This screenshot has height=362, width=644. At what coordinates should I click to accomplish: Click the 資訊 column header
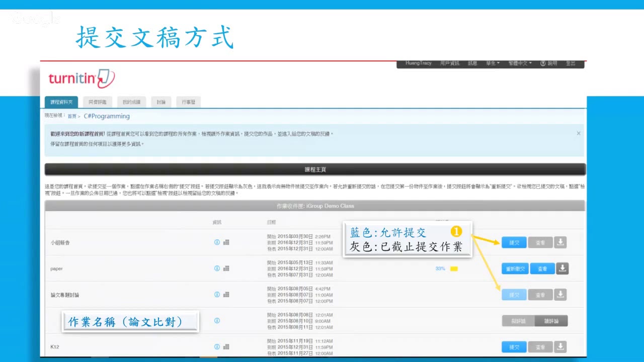click(x=217, y=222)
